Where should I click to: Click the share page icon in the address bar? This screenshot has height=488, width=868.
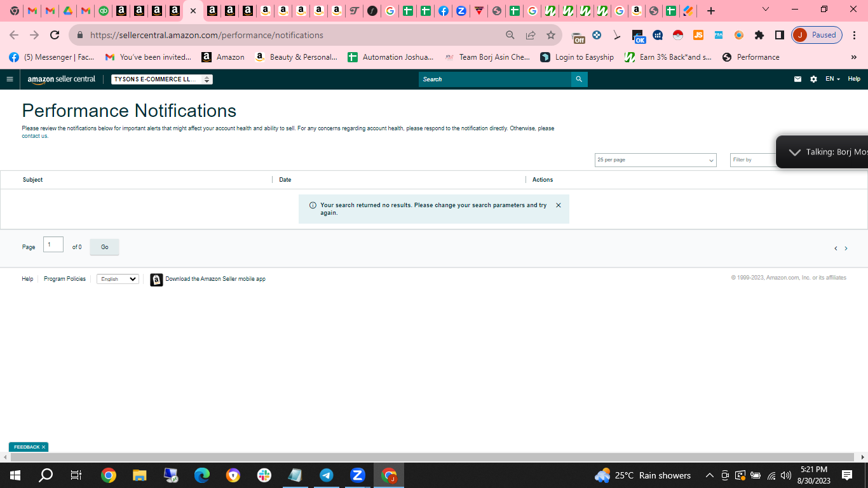pos(531,35)
